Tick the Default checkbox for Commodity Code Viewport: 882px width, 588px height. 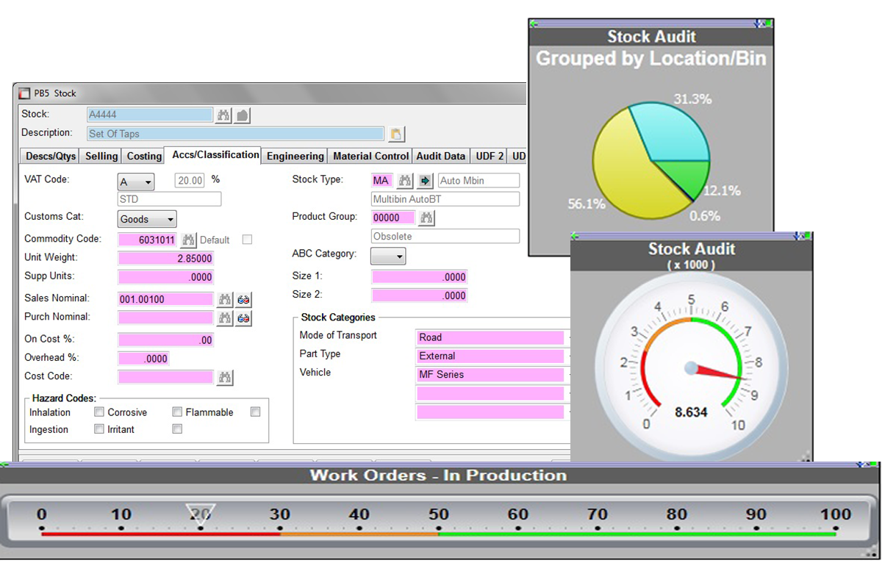click(247, 240)
